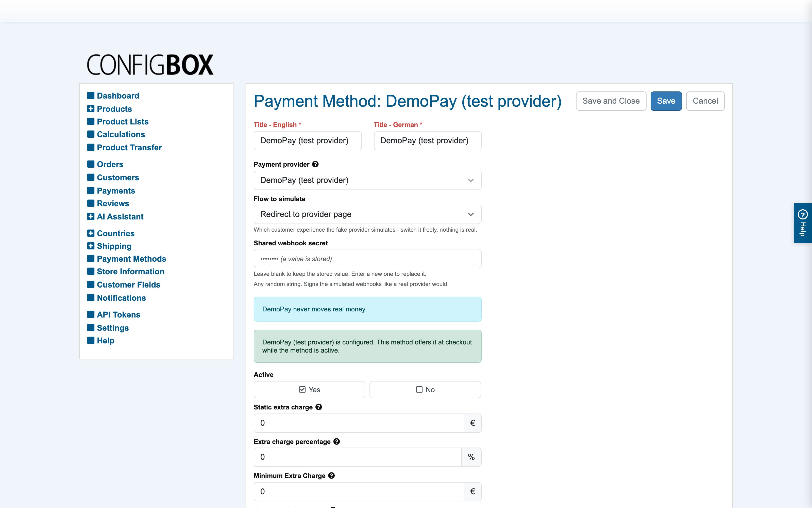This screenshot has height=508, width=812.
Task: Click the Static extra charge help icon
Action: pyautogui.click(x=318, y=407)
